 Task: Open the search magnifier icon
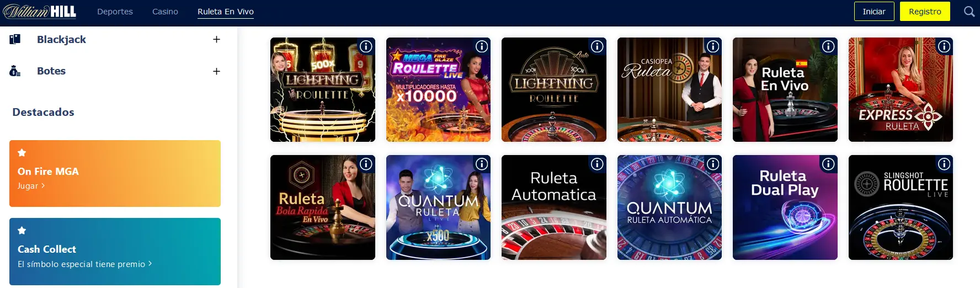point(969,11)
